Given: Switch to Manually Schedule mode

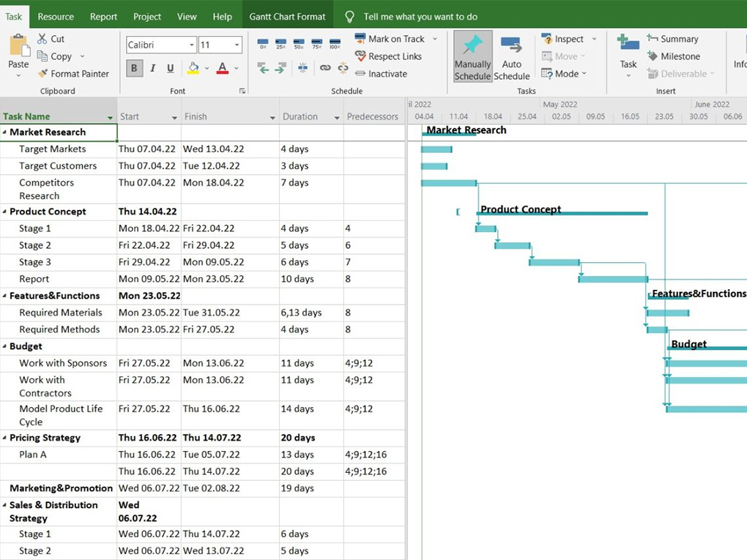Looking at the screenshot, I should click(x=472, y=57).
